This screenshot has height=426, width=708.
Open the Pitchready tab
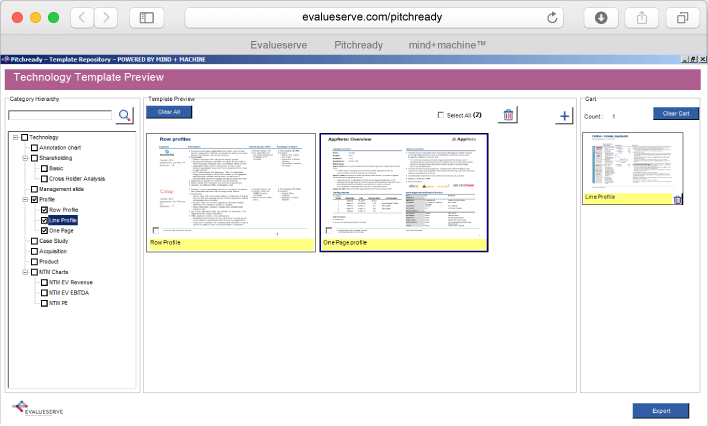pos(359,45)
